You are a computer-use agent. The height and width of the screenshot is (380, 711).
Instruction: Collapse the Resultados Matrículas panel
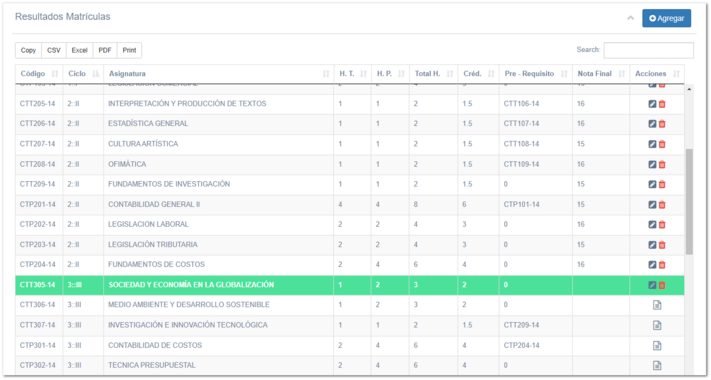(x=630, y=18)
